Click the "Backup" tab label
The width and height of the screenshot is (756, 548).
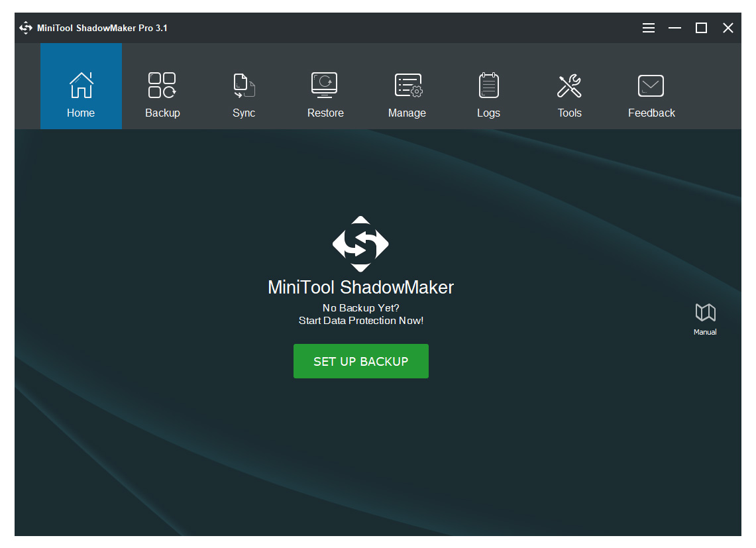162,113
